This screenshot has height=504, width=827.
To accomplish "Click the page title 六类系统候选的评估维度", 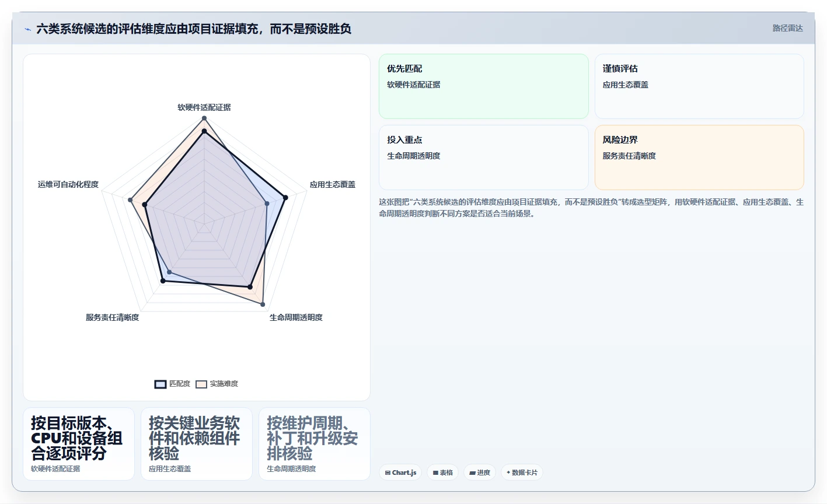I will [x=194, y=29].
